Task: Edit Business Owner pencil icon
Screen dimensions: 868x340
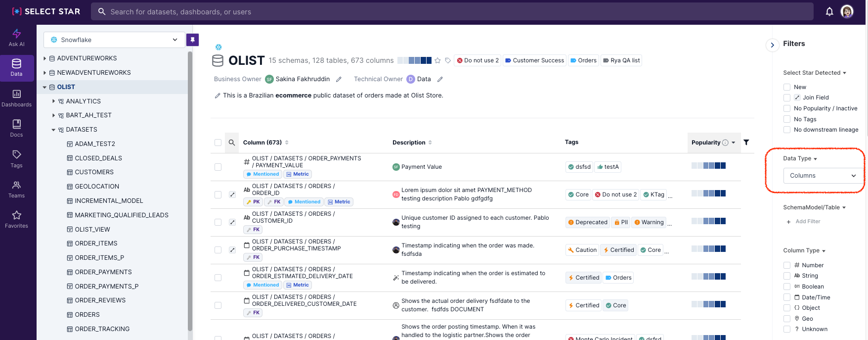Action: tap(339, 79)
